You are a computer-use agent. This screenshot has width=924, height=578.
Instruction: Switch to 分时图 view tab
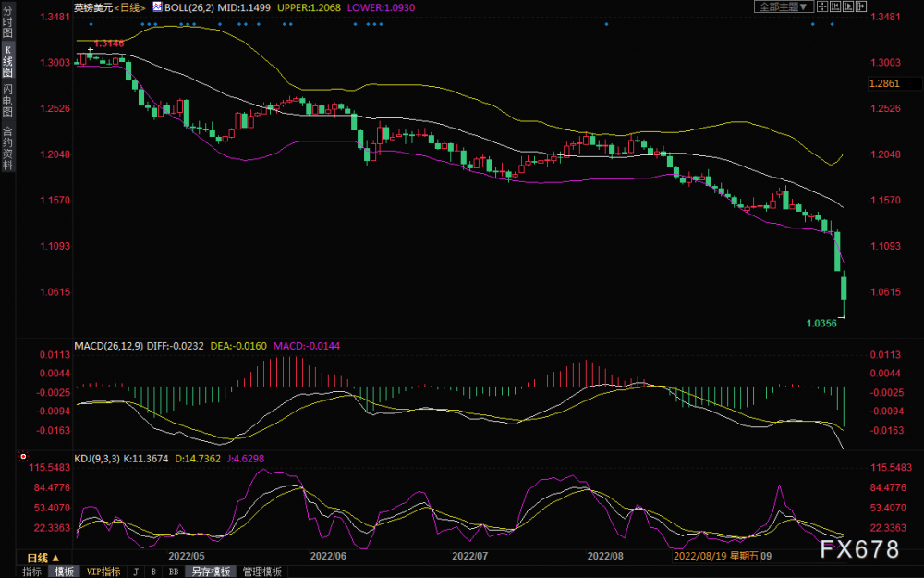[7, 22]
